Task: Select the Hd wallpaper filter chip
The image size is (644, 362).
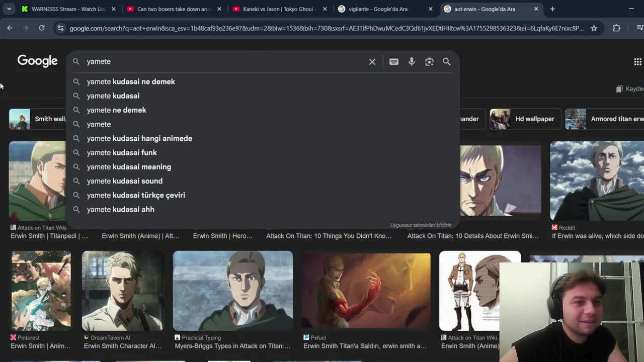Action: 524,119
